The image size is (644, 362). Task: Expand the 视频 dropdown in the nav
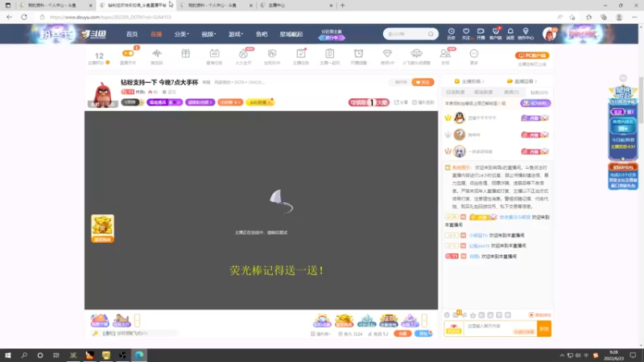coord(208,34)
